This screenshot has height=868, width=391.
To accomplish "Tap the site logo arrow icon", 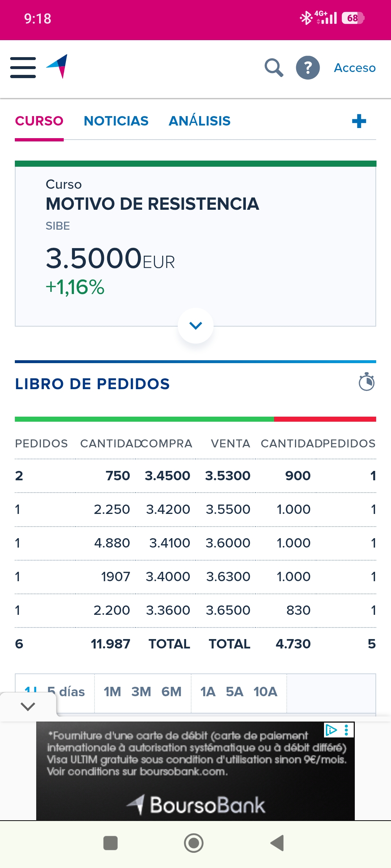I will tap(57, 66).
